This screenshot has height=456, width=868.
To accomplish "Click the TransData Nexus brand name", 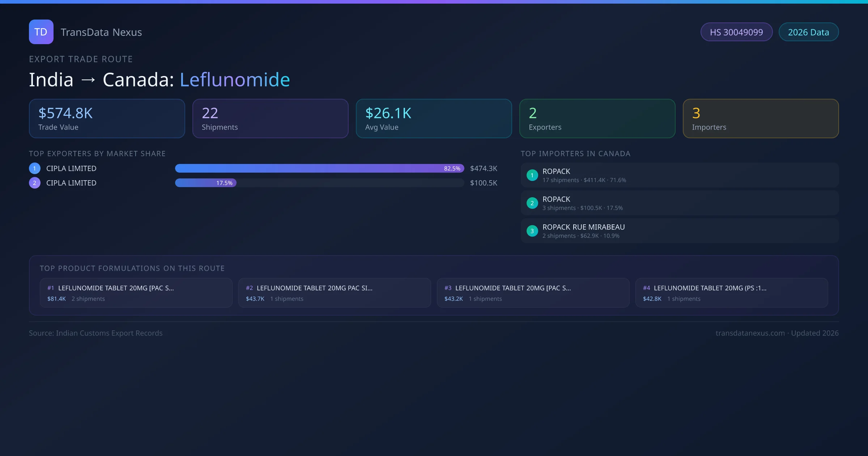I will [101, 32].
